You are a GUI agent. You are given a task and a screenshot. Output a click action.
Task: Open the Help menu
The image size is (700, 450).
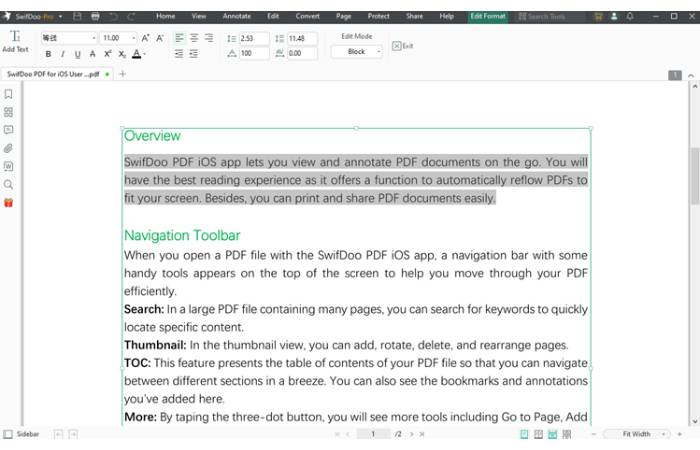446,16
